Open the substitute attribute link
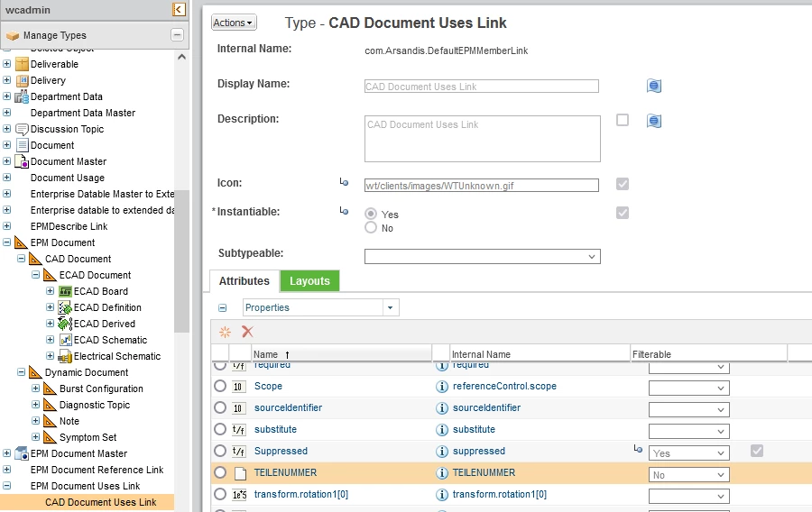 pos(275,430)
